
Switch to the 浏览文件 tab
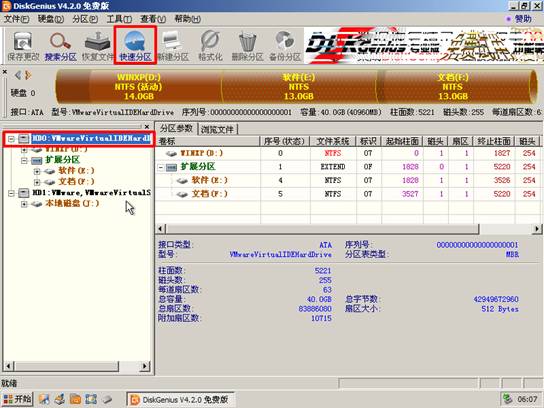(x=218, y=129)
